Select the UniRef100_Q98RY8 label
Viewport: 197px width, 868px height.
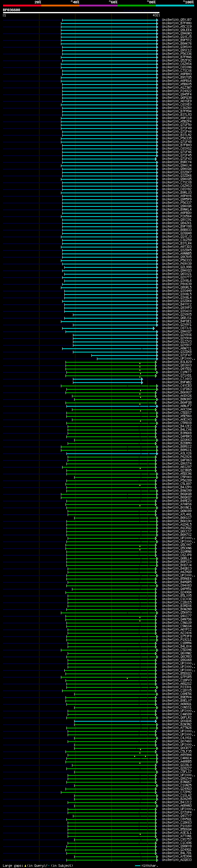(x=177, y=846)
